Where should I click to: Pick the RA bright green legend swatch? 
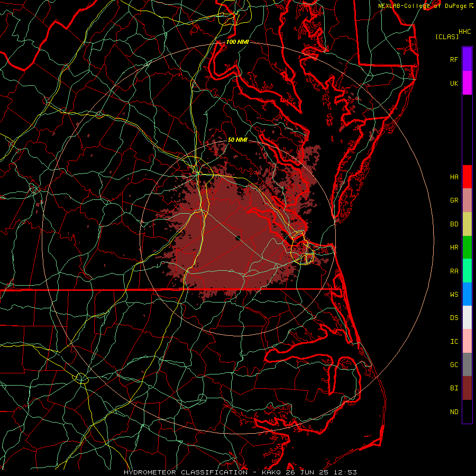(467, 271)
